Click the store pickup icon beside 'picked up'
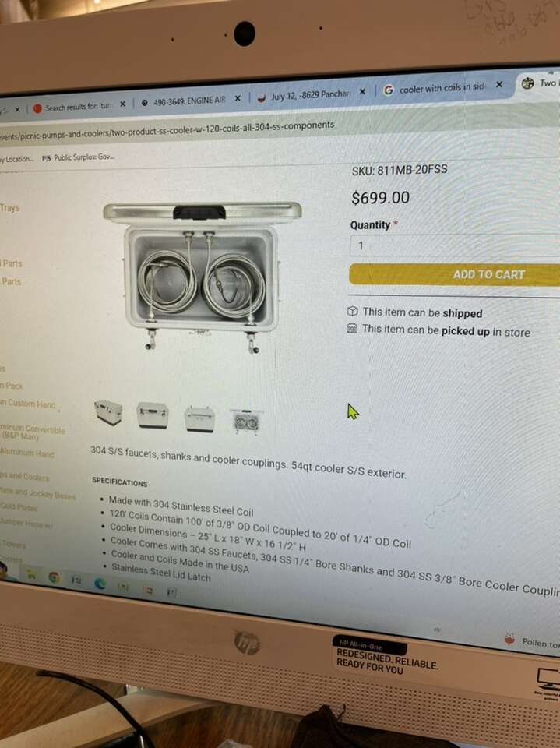Viewport: 560px width, 748px height. 352,328
